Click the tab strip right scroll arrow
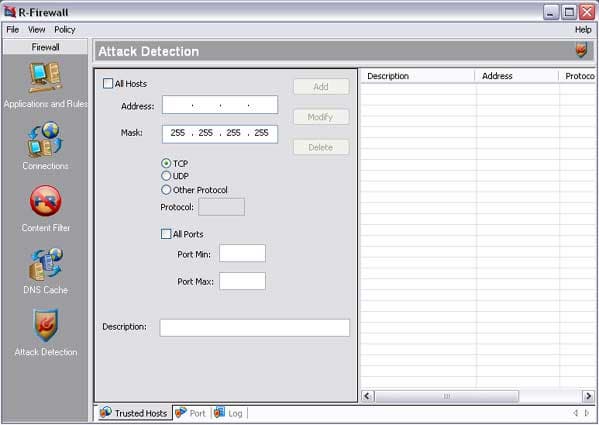The image size is (599, 425). (x=587, y=413)
